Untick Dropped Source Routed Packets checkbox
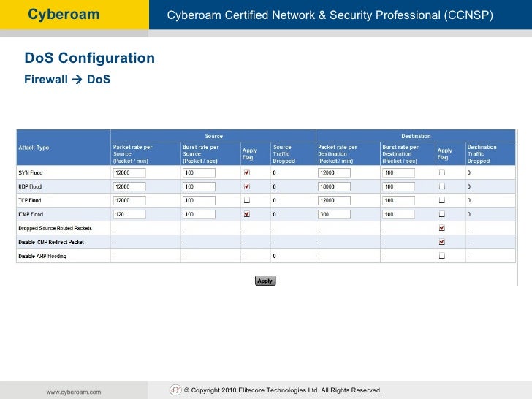This screenshot has height=399, width=532. click(x=441, y=228)
